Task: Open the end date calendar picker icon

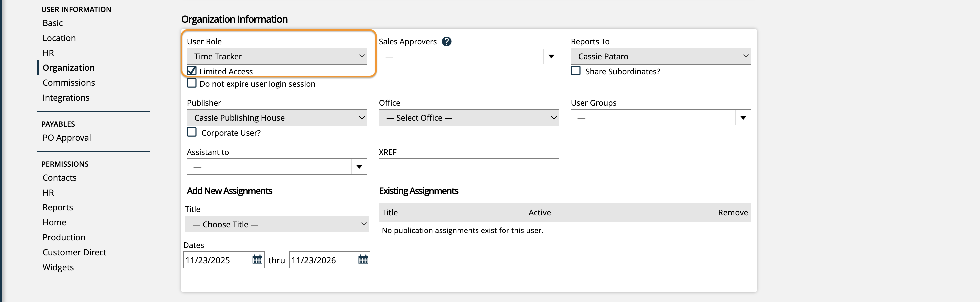Action: tap(363, 260)
